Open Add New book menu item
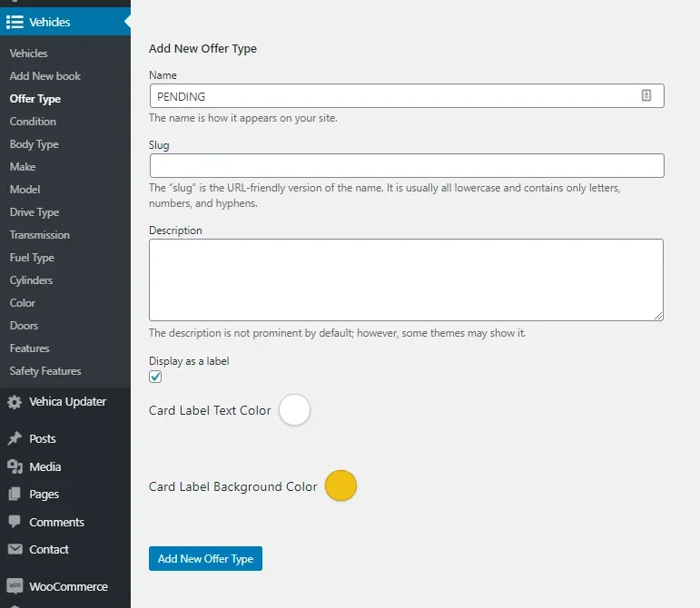The height and width of the screenshot is (608, 700). click(x=45, y=76)
